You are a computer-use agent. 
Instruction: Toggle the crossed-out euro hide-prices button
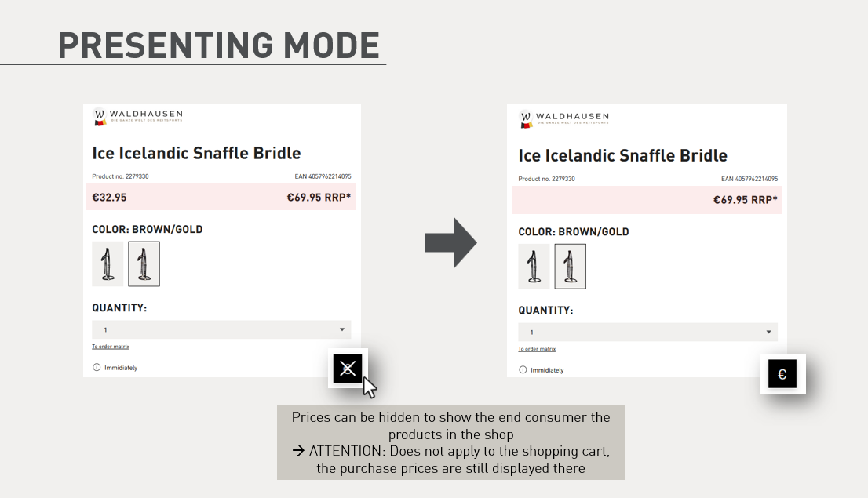(348, 368)
